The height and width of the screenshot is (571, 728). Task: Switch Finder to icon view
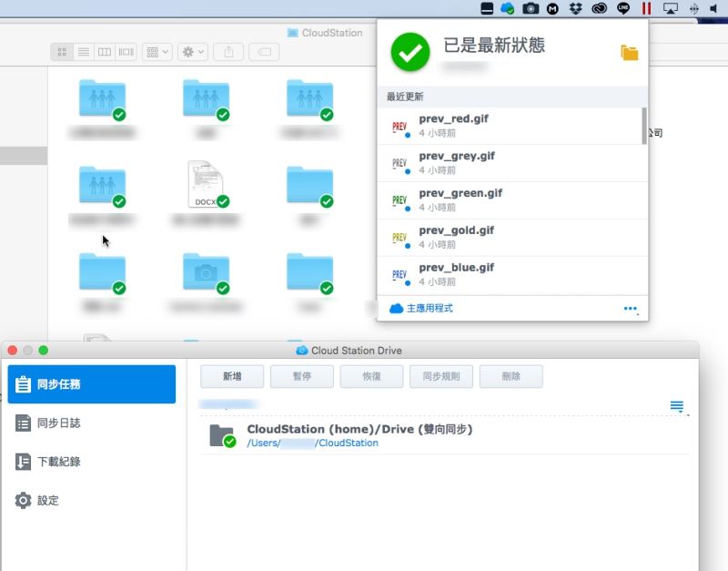point(62,52)
